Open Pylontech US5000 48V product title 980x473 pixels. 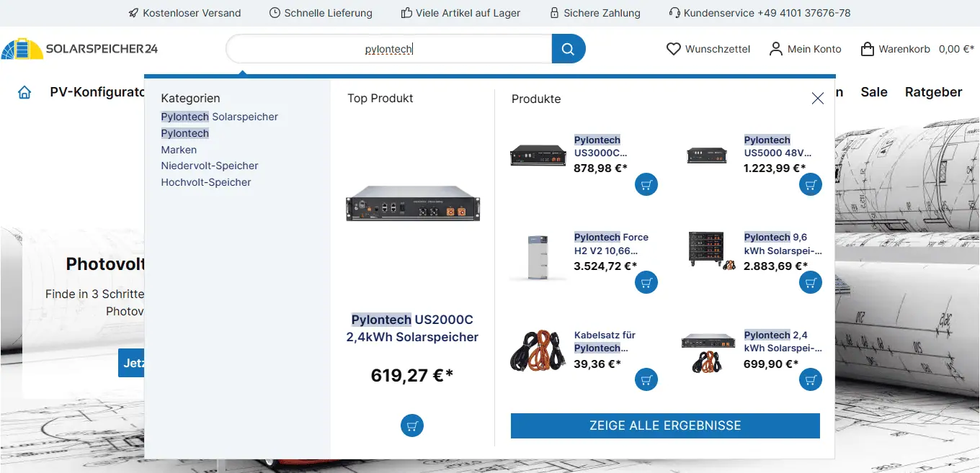(778, 146)
